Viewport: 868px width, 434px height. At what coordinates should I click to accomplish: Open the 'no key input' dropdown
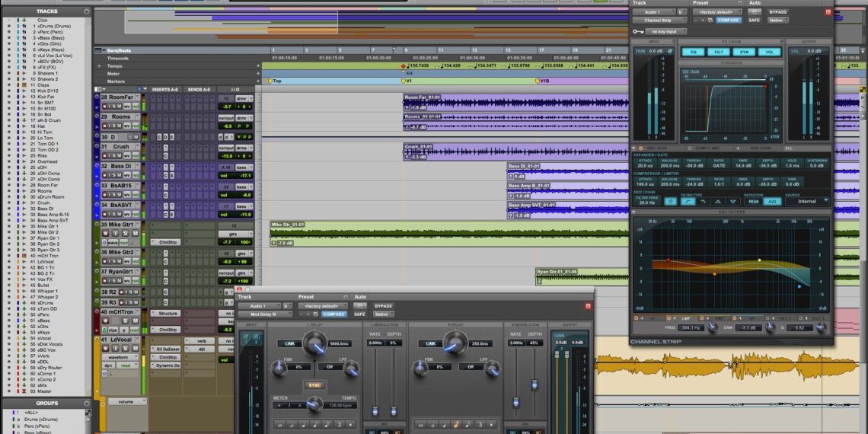pyautogui.click(x=665, y=31)
